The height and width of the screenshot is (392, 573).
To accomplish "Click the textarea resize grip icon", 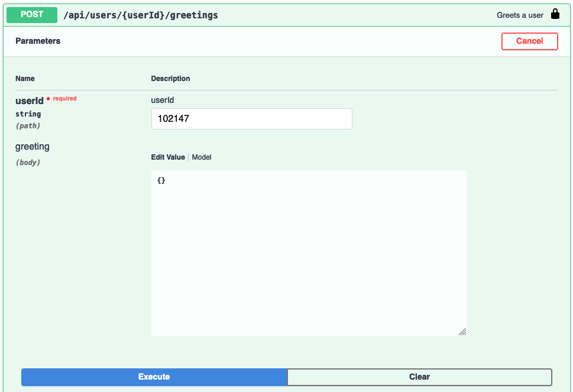I will 462,332.
